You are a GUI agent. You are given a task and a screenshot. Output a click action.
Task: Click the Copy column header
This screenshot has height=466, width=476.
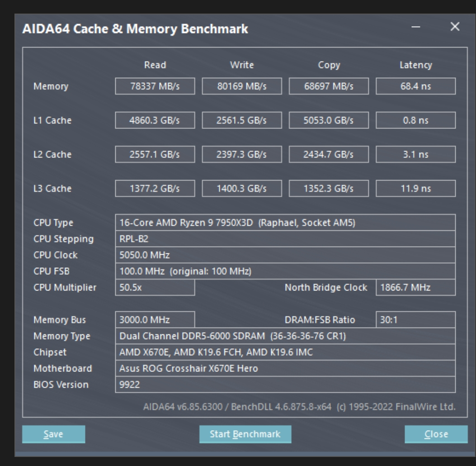pyautogui.click(x=329, y=65)
